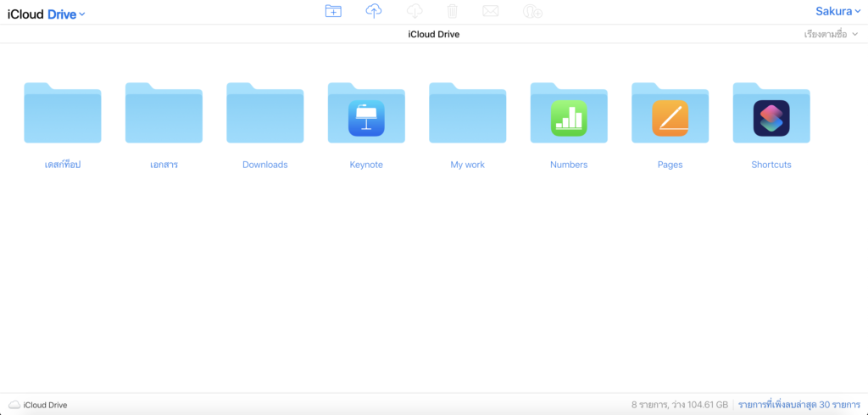Click the Pages folder name
Viewport: 868px width, 415px height.
670,165
